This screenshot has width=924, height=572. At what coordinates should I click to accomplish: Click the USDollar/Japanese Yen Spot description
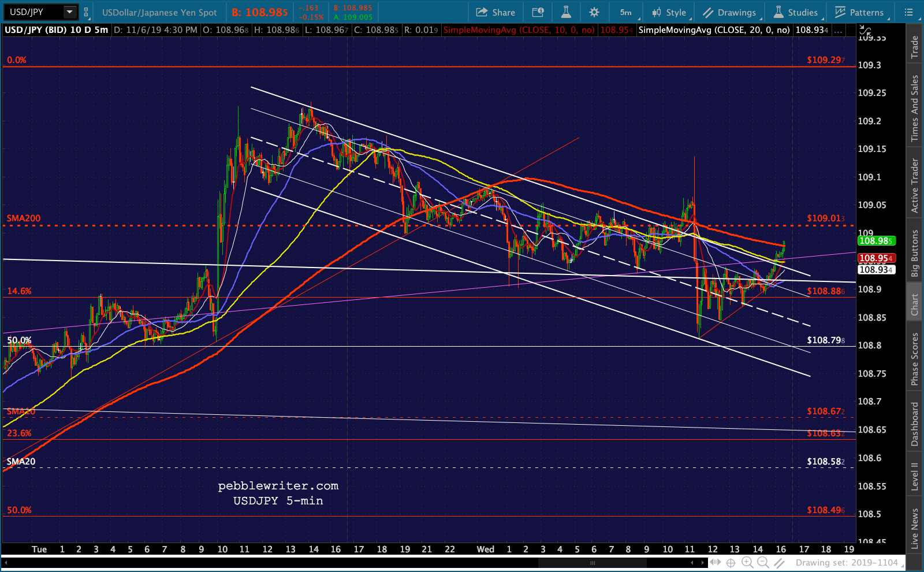[159, 12]
